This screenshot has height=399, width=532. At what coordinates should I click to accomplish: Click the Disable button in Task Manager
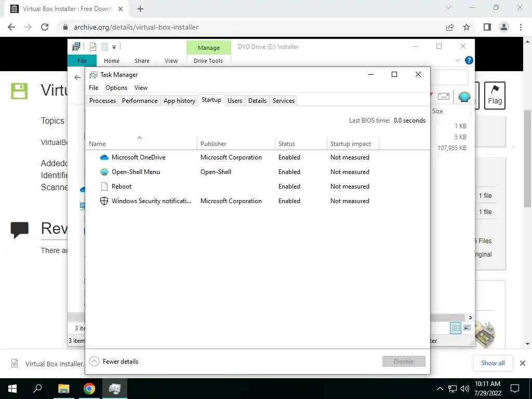[x=404, y=362]
